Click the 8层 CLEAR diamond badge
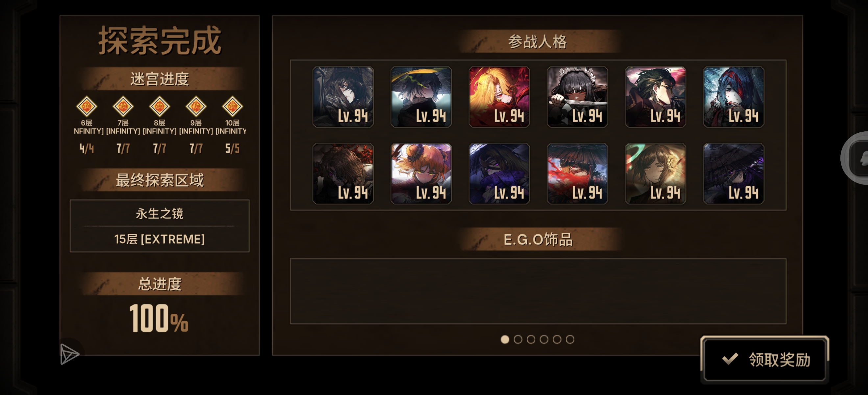 tap(159, 107)
